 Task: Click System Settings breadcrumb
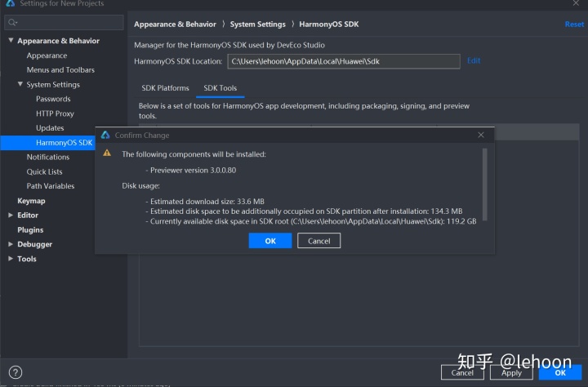pos(257,24)
